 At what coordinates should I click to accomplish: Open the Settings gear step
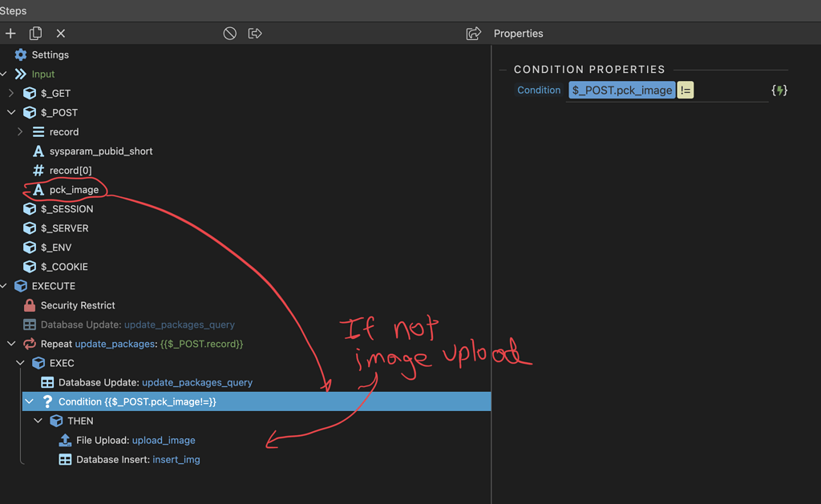tap(21, 54)
